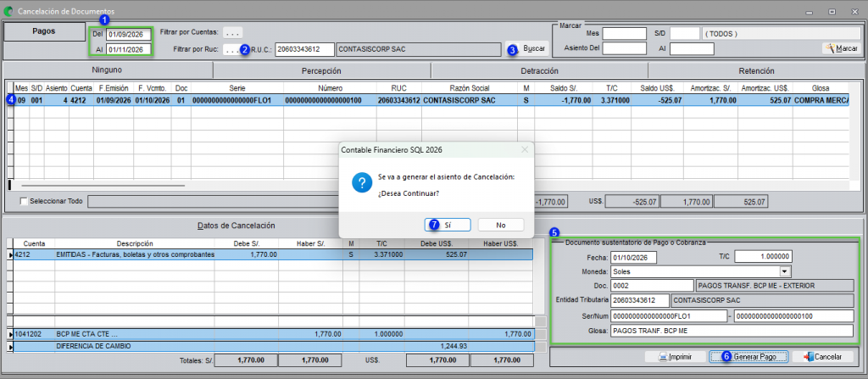Click the Del date field 01/09/2026
Screen dimensions: 868x379
(x=129, y=35)
